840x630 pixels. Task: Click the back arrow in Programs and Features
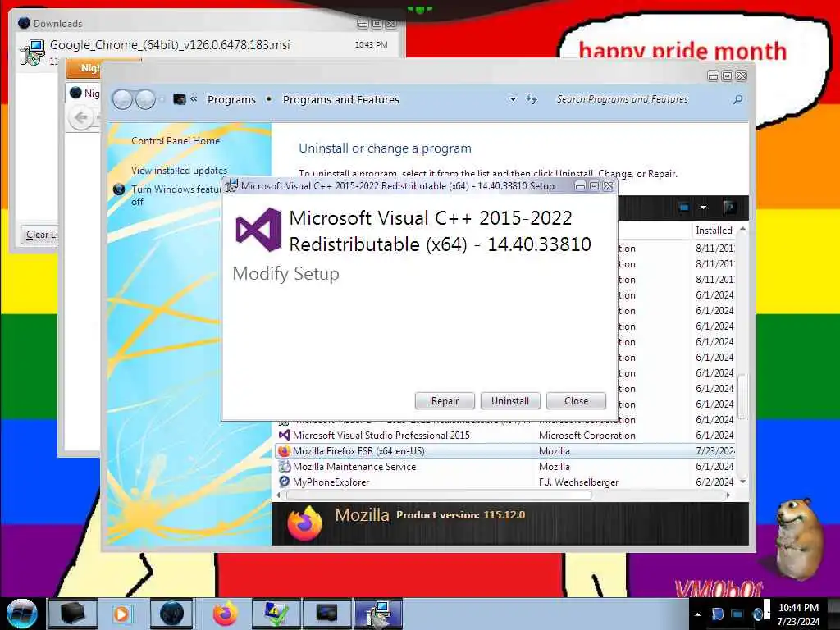(x=122, y=99)
